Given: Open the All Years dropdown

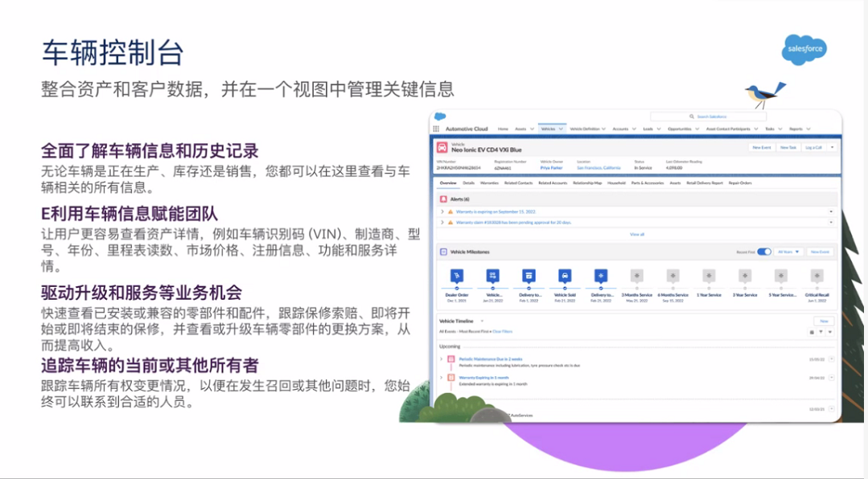Looking at the screenshot, I should tap(788, 252).
